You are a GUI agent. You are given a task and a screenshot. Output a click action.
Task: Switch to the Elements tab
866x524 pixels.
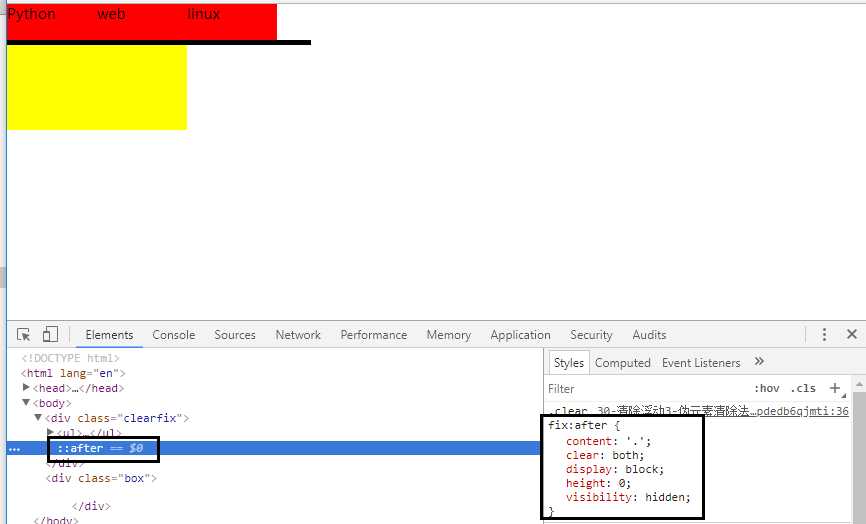109,335
